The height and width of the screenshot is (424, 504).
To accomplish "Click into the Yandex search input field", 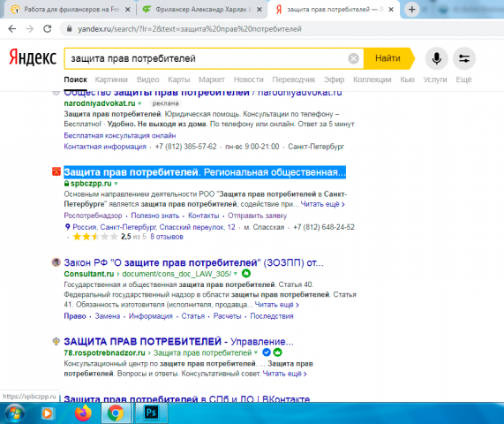I will pos(206,58).
